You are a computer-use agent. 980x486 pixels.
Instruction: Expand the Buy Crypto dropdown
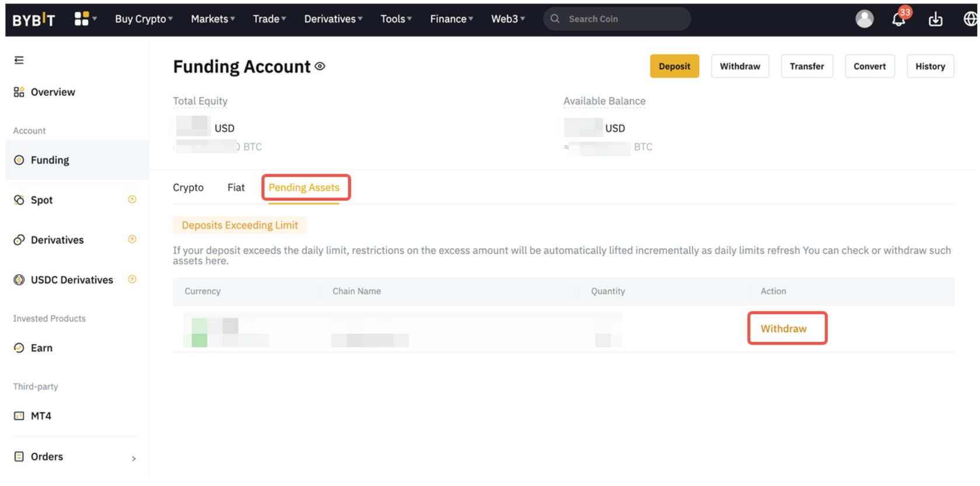coord(144,19)
